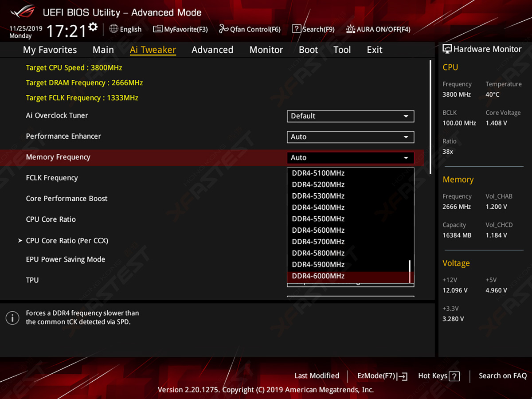The width and height of the screenshot is (532, 399).
Task: Click the +3.3V reading 3.280 V
Action: 453,319
